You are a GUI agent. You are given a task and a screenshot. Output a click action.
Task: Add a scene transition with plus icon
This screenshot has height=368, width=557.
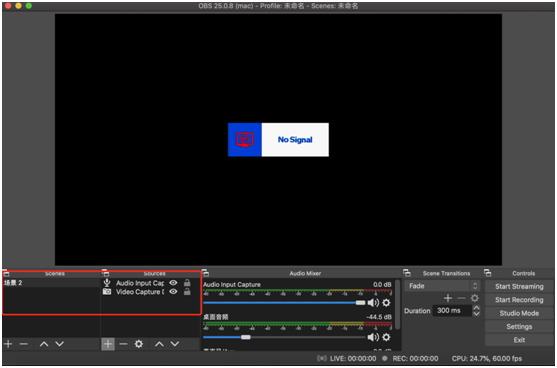point(448,298)
